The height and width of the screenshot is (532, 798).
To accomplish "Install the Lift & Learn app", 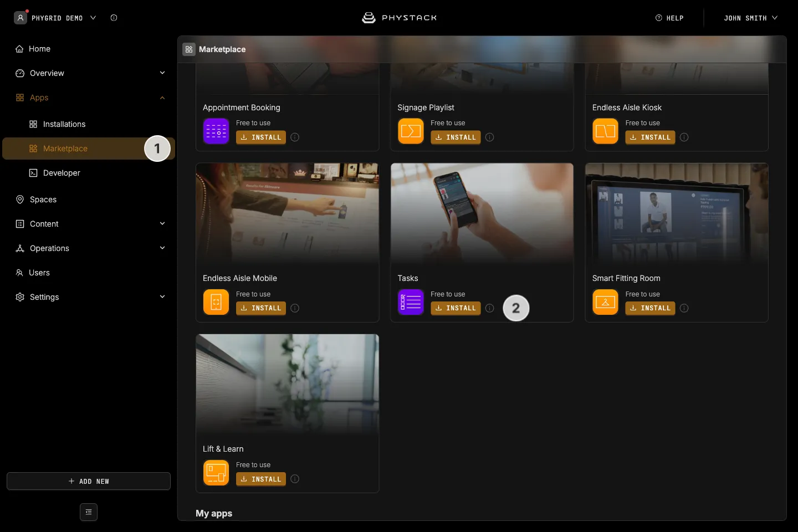I will pos(261,479).
